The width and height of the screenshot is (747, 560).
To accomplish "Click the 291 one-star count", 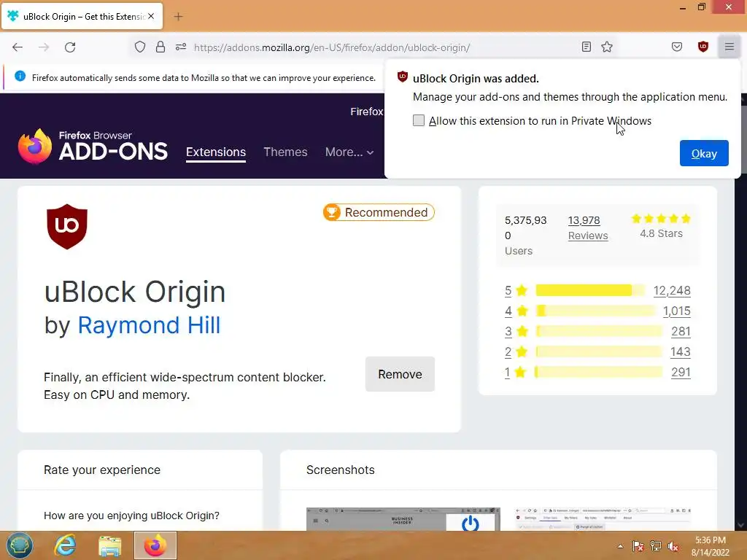I will 681,373.
